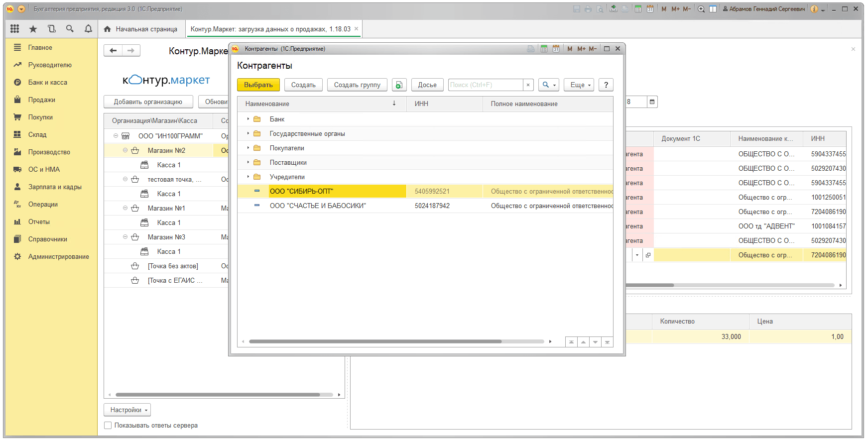868x441 pixels.
Task: Open Favorites star icon
Action: coord(33,29)
